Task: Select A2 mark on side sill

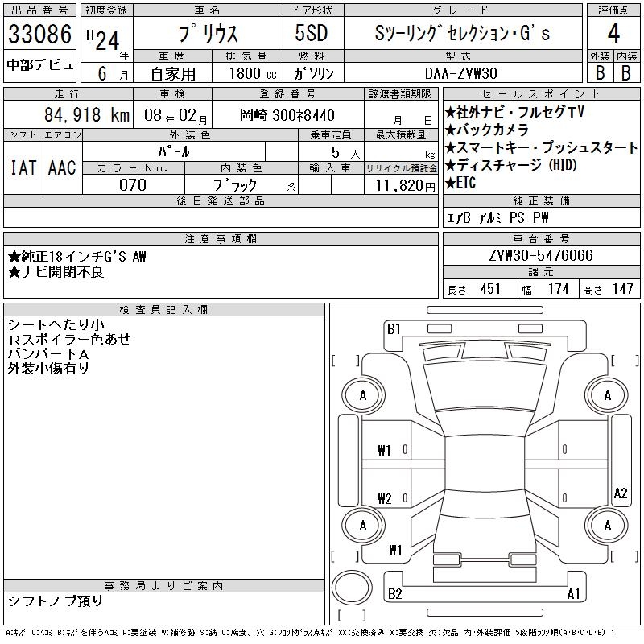Action: [620, 493]
